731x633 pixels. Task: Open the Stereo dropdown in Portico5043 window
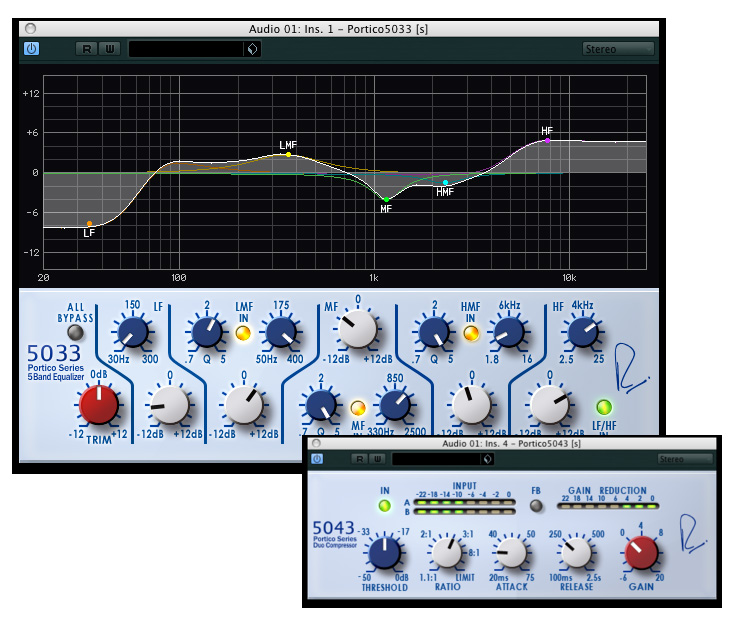(x=685, y=459)
